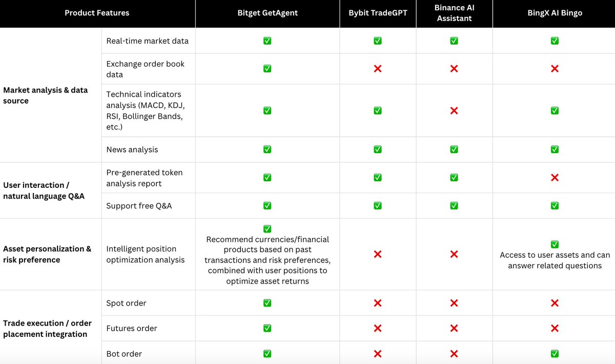Click the Binance AI Assistant column header

(454, 13)
